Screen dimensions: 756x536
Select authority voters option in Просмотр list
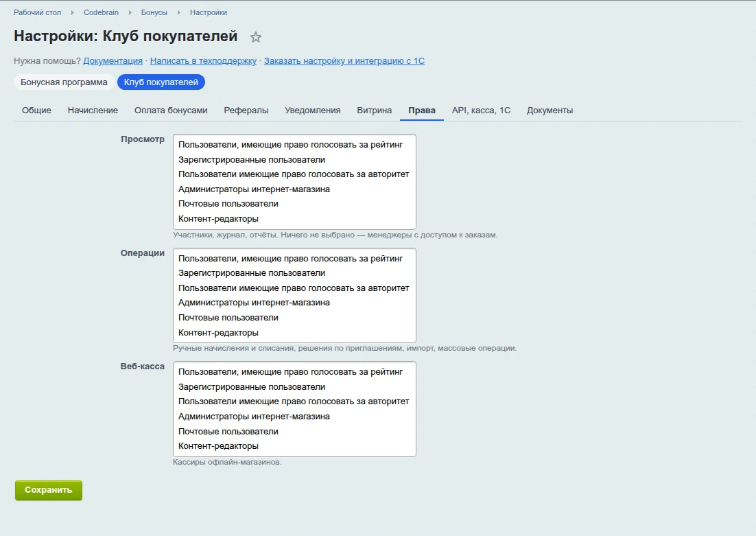click(294, 174)
